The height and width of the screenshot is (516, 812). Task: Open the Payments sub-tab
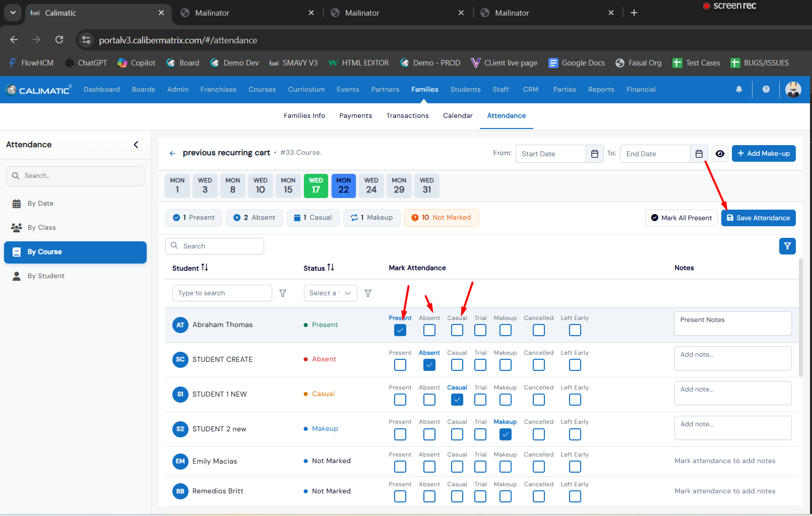point(355,116)
